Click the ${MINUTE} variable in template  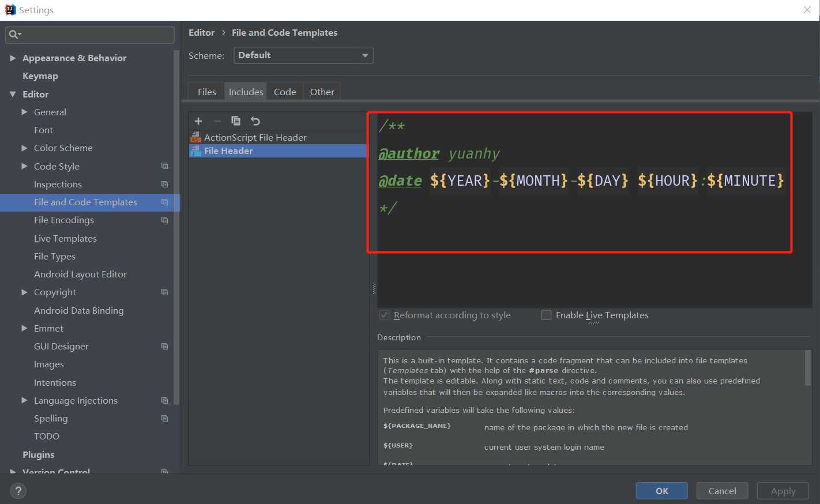click(x=745, y=181)
